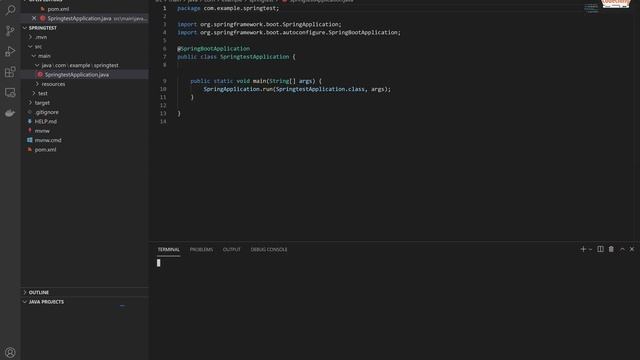Open the terminal launch profile dropdown
Viewport: 640px width, 360px height.
coord(590,249)
